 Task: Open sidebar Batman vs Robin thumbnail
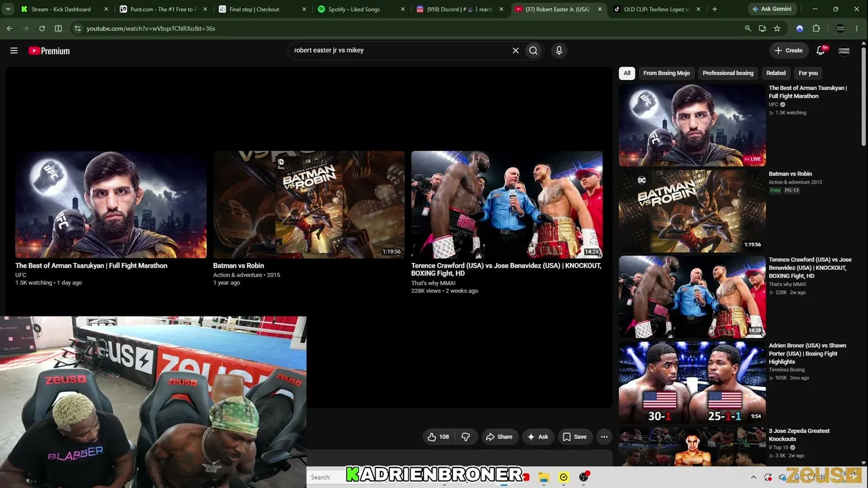692,211
